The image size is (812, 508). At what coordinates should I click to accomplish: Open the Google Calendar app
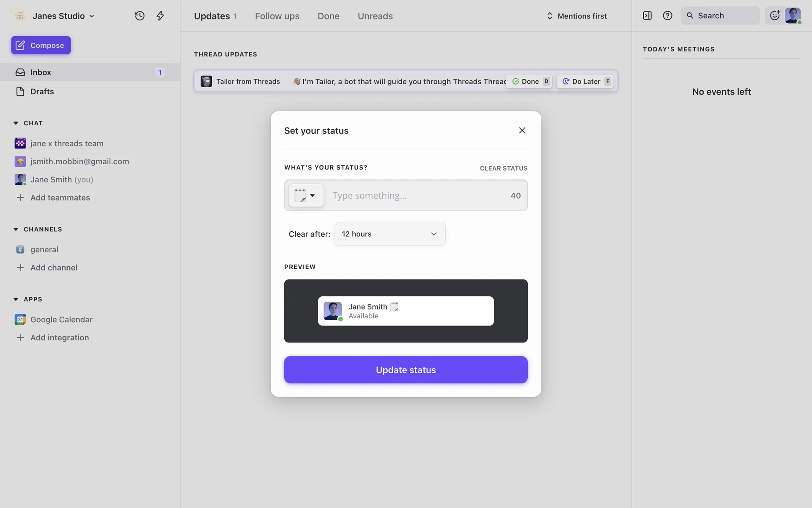pos(61,320)
